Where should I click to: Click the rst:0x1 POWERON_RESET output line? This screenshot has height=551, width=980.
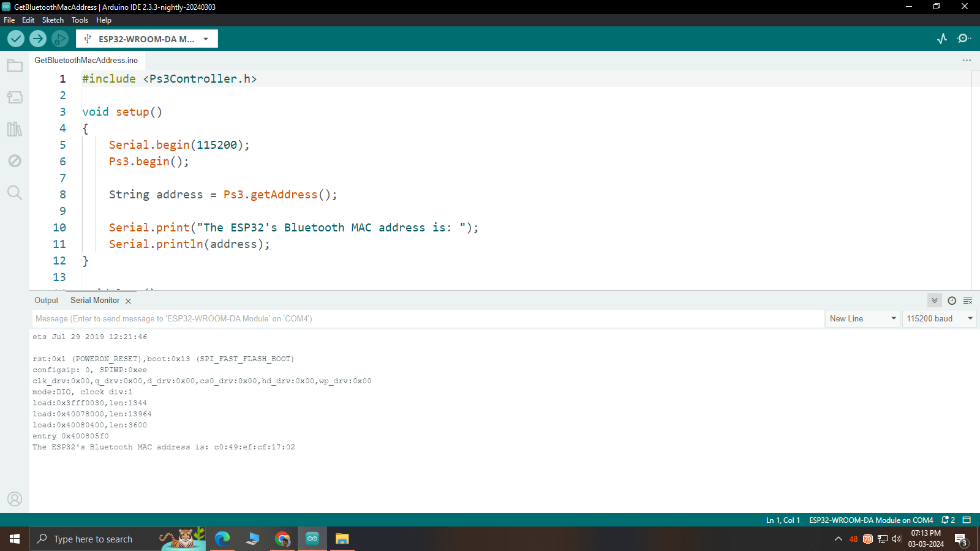click(163, 359)
